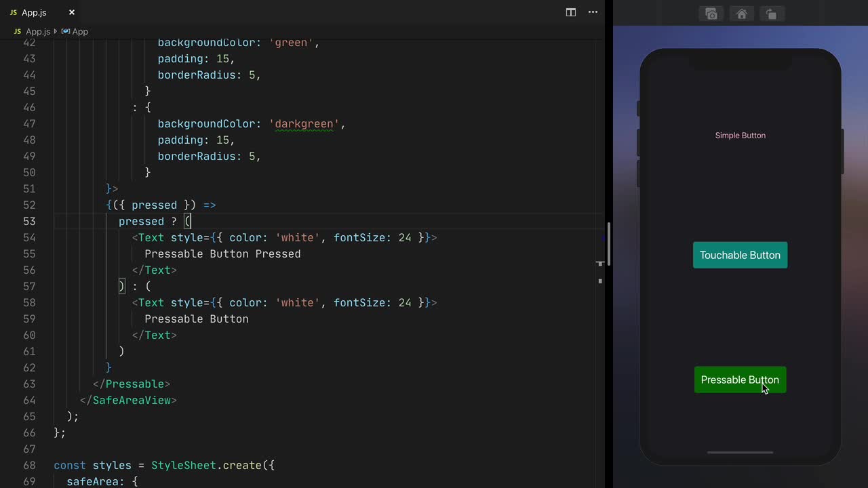The image size is (868, 488).
Task: Click the App.js breadcrumb item
Action: tap(32, 31)
